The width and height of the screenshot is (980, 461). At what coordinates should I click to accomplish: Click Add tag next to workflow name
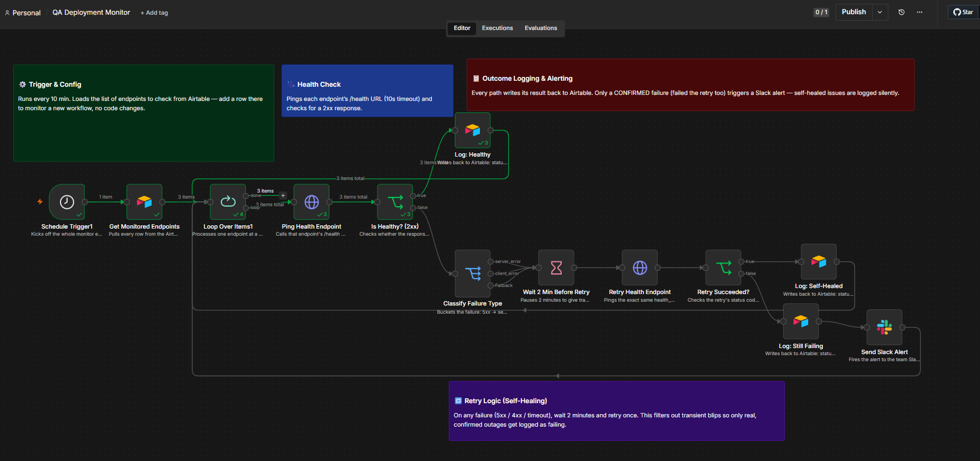click(x=154, y=13)
